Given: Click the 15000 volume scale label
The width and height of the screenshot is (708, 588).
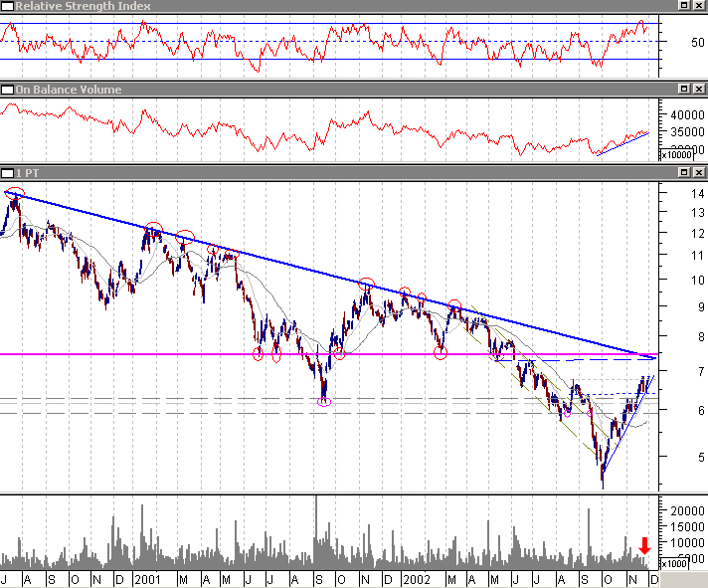Looking at the screenshot, I should [687, 527].
